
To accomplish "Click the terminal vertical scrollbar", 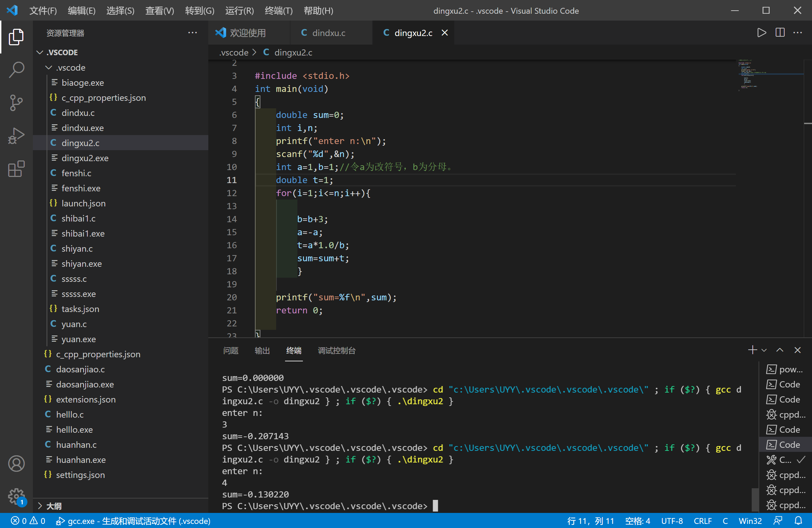I will [755, 500].
